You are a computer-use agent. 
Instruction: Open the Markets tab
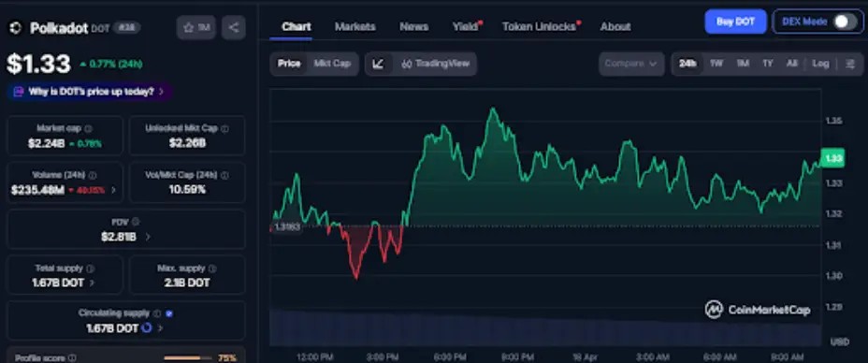click(x=354, y=26)
